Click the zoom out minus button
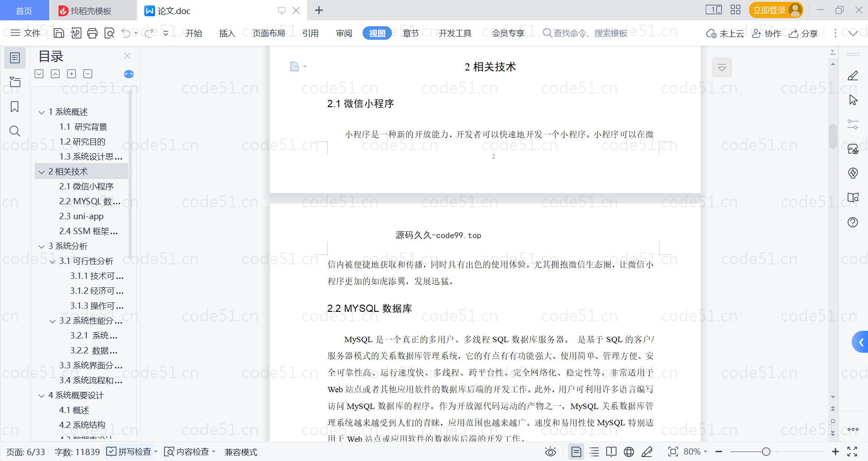This screenshot has width=868, height=461. (719, 452)
